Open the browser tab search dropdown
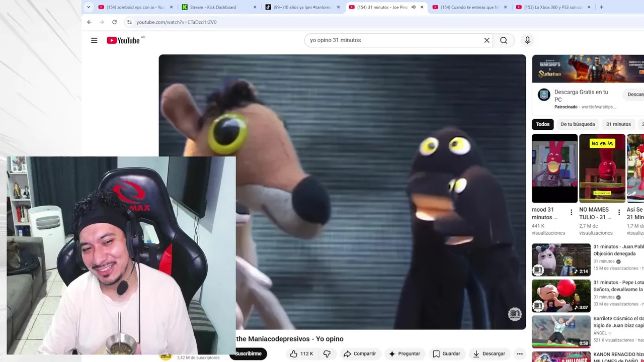Image resolution: width=644 pixels, height=362 pixels. tap(89, 7)
